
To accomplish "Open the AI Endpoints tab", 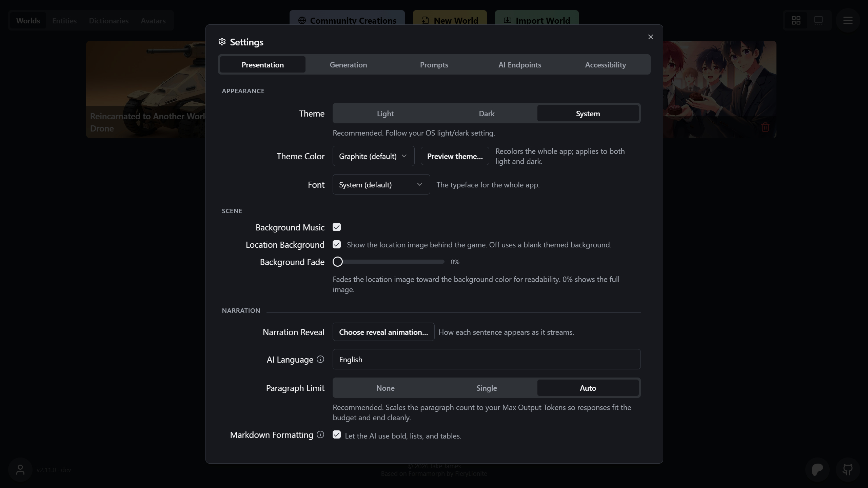I will (x=519, y=64).
